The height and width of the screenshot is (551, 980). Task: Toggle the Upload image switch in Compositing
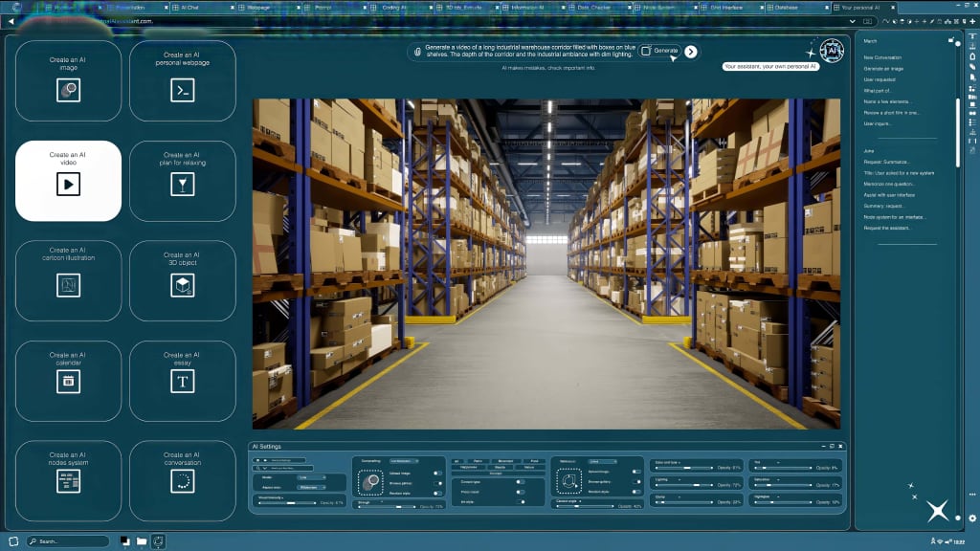(437, 473)
